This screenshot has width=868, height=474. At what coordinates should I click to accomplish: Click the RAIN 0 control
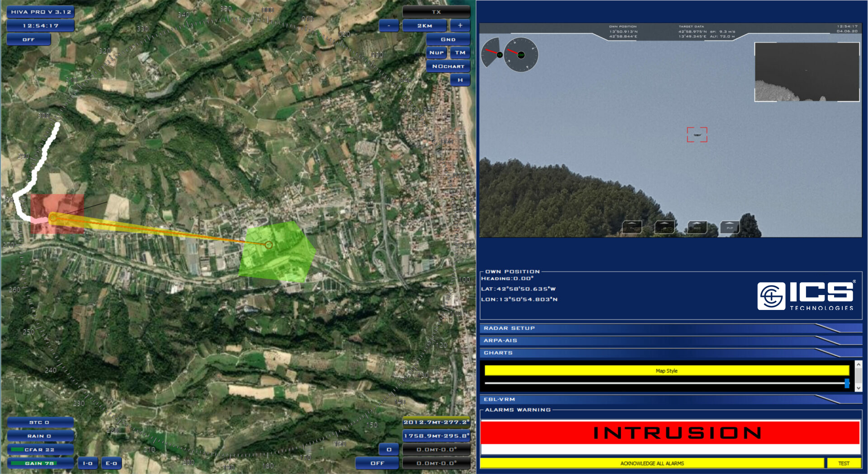pyautogui.click(x=40, y=436)
